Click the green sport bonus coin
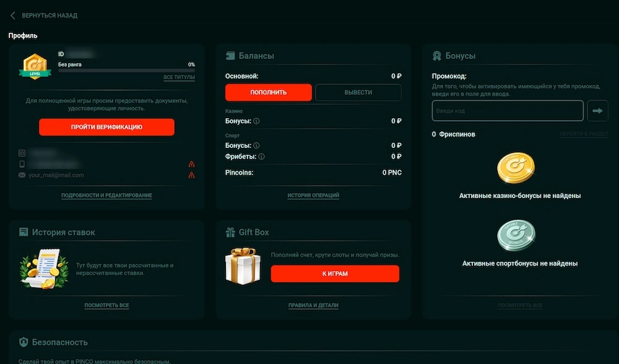 click(x=516, y=236)
